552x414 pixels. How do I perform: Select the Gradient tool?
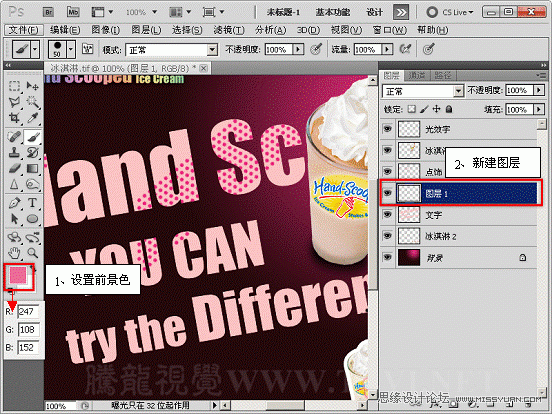click(x=32, y=168)
